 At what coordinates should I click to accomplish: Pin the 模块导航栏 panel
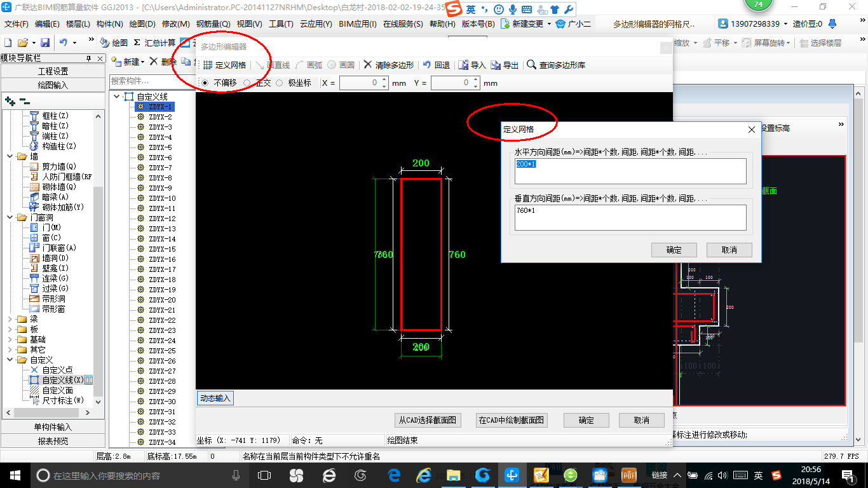pyautogui.click(x=88, y=58)
